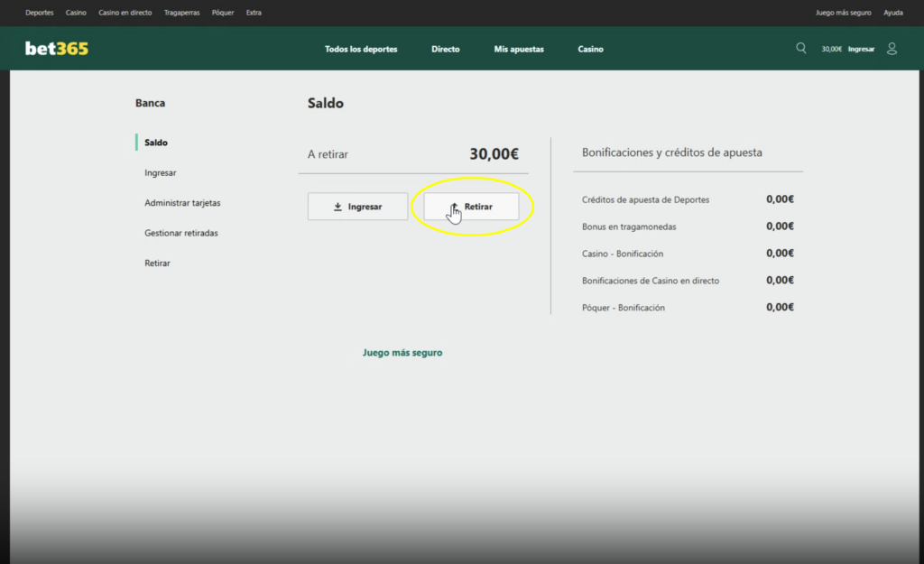
Task: Click the Créditos de apuesta de Deportes row
Action: point(688,199)
